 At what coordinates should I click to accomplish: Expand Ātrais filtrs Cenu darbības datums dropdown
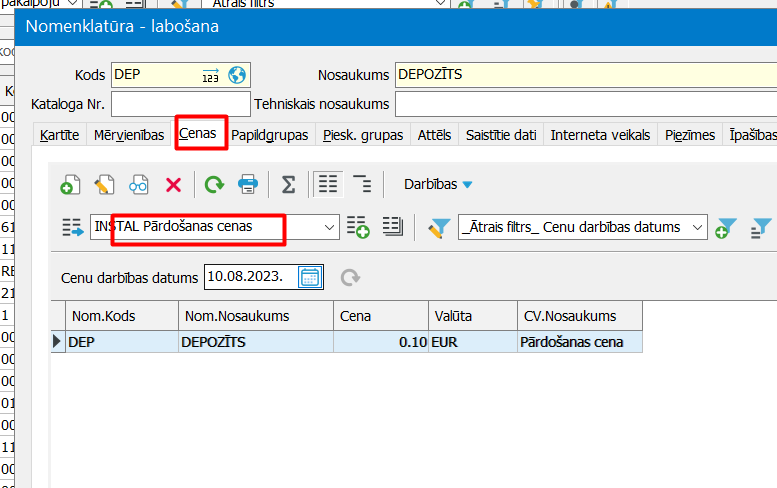(697, 227)
